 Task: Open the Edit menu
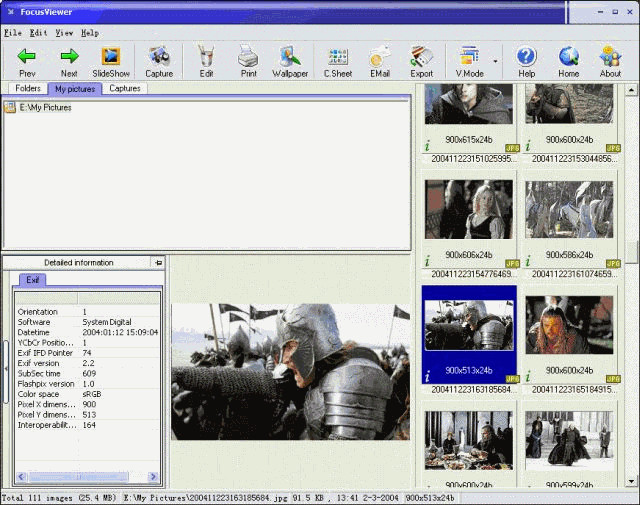pyautogui.click(x=38, y=33)
